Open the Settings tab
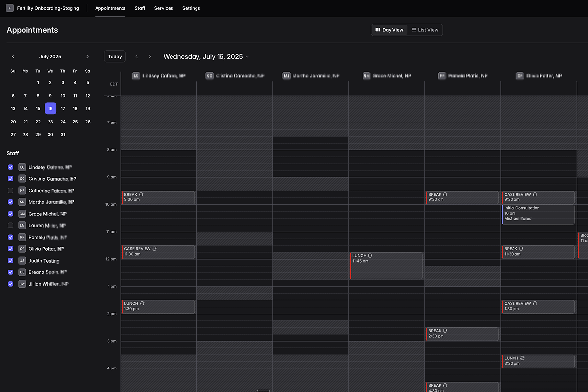 191,8
